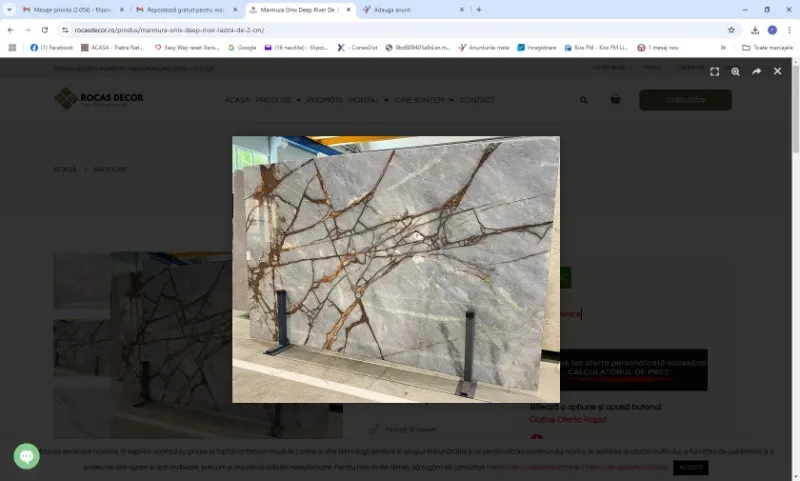
Task: Open the Kiss FM bookmark
Action: pyautogui.click(x=596, y=47)
